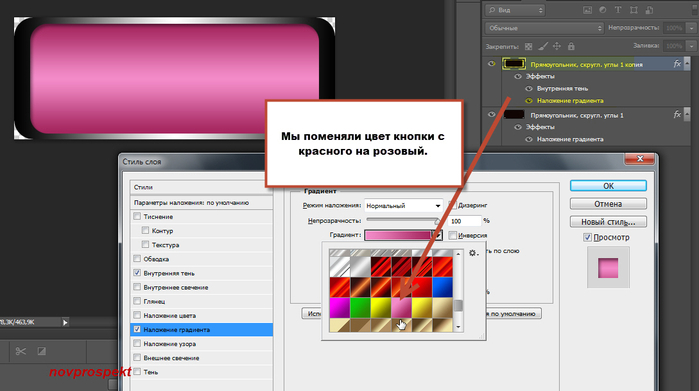This screenshot has width=699, height=391.
Task: Click the lock transparent pixels icon
Action: tap(528, 46)
